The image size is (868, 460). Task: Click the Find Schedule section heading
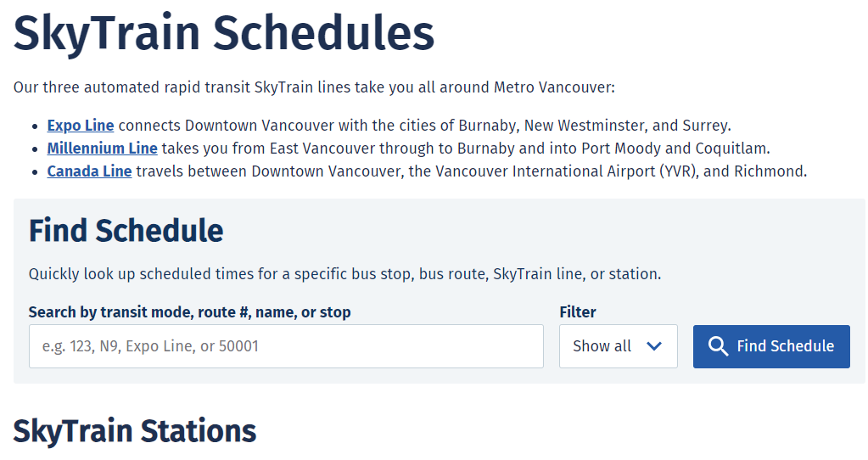126,231
